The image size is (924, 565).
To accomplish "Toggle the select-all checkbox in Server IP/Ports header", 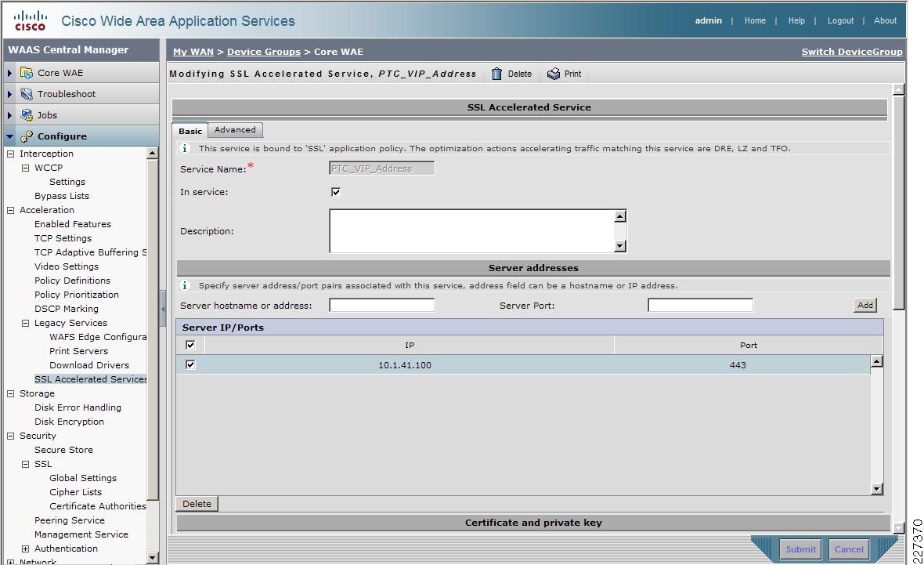I will (x=190, y=345).
